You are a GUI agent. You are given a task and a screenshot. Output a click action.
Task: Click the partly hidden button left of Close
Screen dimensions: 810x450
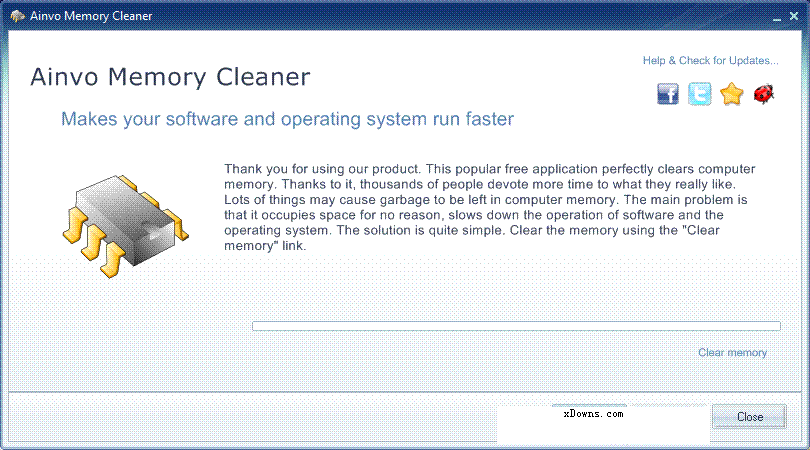point(589,406)
